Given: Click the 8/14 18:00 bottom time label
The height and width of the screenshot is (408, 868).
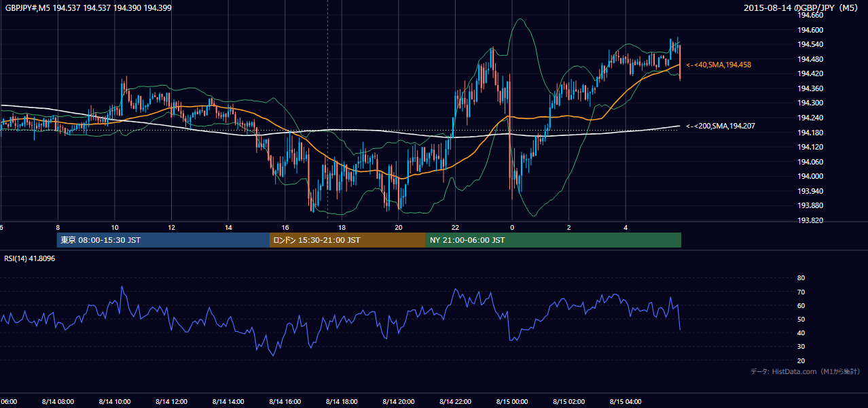Looking at the screenshot, I should click(342, 402).
